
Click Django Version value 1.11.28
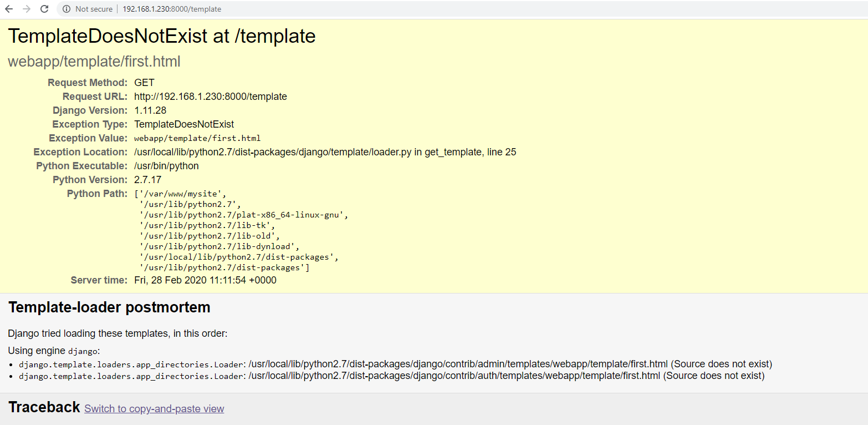[x=150, y=110]
